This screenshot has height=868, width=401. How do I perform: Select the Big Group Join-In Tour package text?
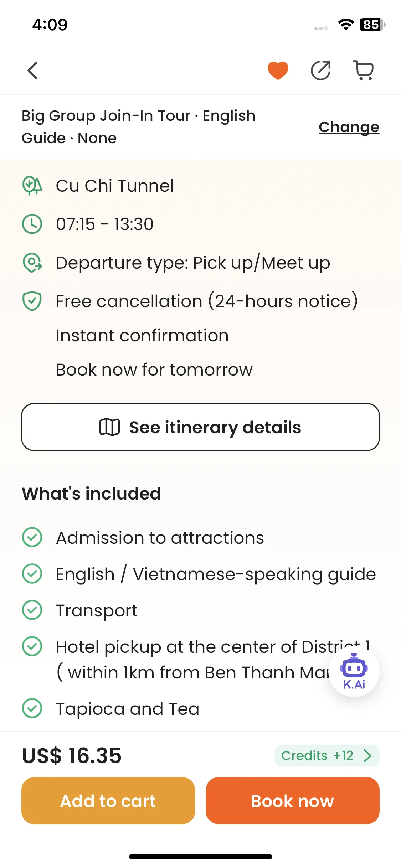pos(139,127)
